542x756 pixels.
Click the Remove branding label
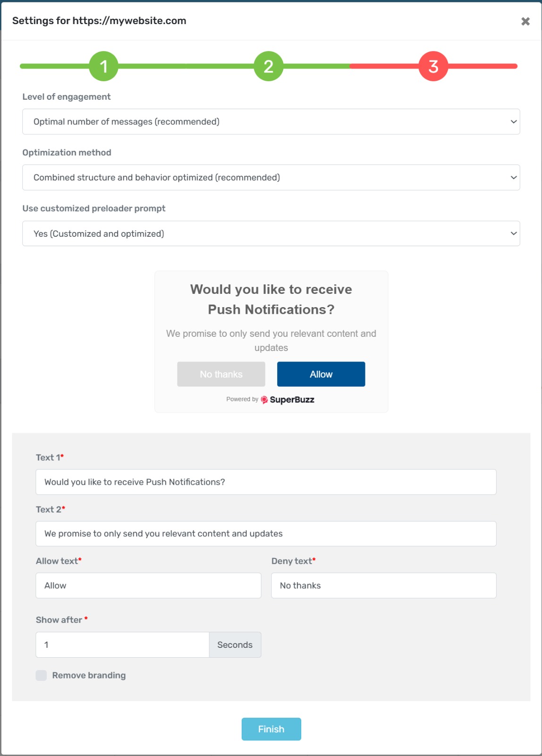click(x=89, y=675)
